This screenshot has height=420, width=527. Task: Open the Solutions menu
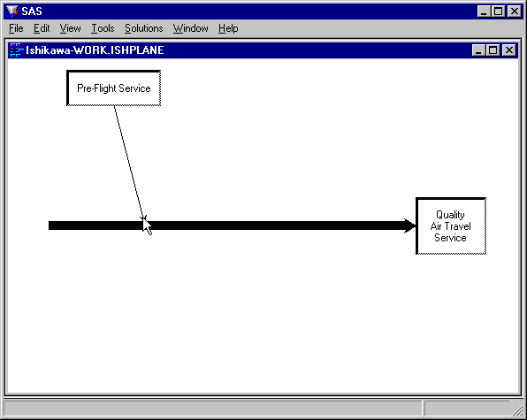(143, 28)
